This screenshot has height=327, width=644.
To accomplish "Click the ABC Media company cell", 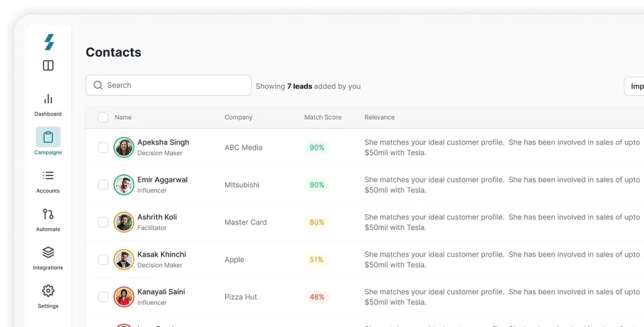I will pyautogui.click(x=243, y=148).
